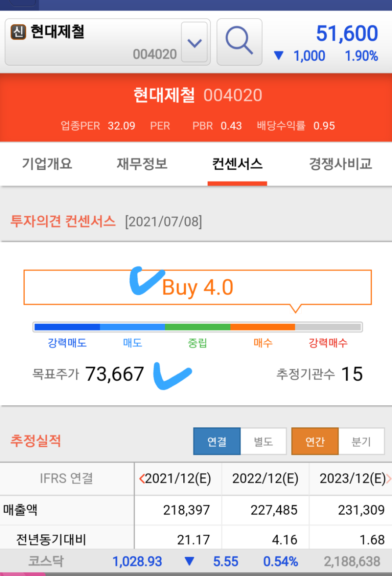Tap the orange 매수 segment of rating bar

pyautogui.click(x=263, y=327)
